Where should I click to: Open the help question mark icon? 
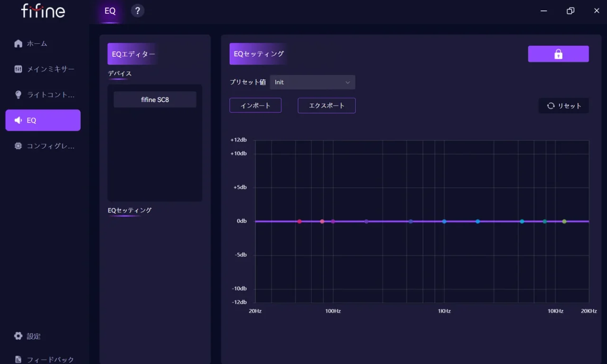click(x=137, y=10)
